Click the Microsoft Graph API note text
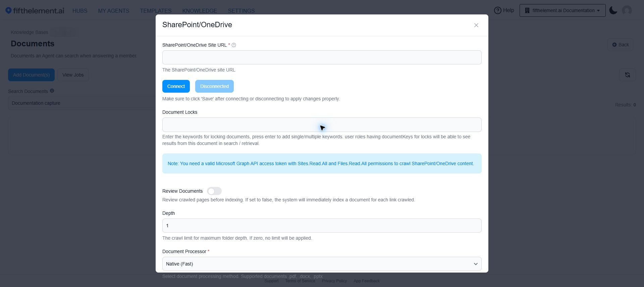644x287 pixels. tap(321, 163)
